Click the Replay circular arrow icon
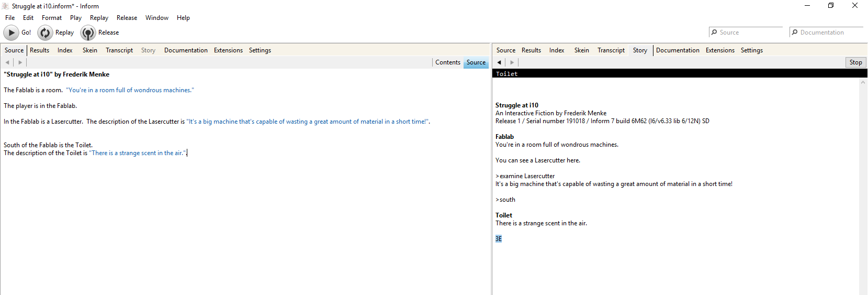The width and height of the screenshot is (868, 295). point(45,33)
